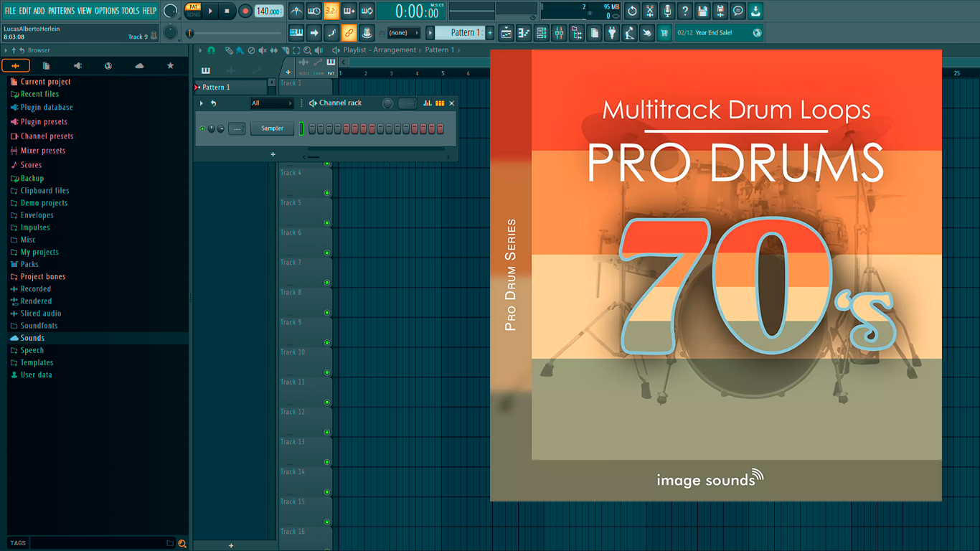Open the Plugin picker plug icon
Screen dimensions: 980x551
coord(612,33)
